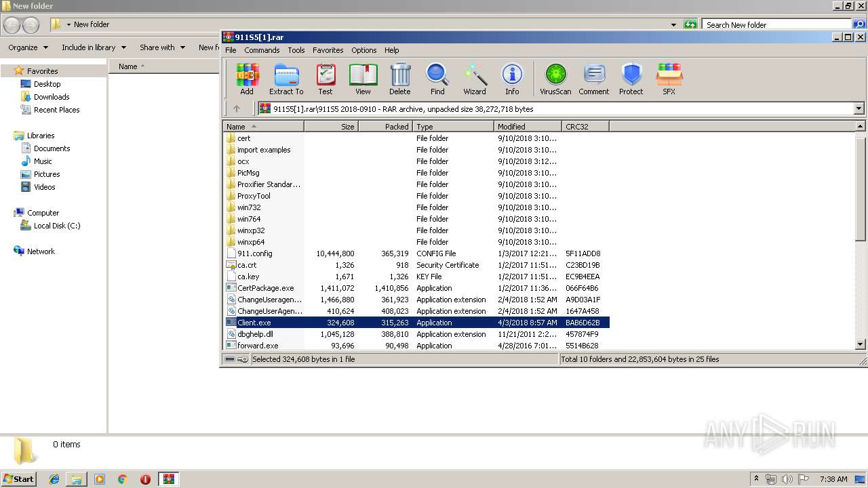Open the Tools menu

point(296,50)
